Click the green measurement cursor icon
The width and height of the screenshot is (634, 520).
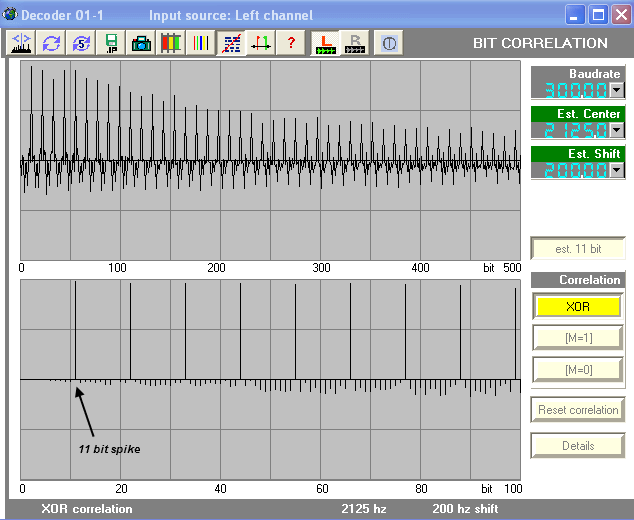[x=261, y=43]
